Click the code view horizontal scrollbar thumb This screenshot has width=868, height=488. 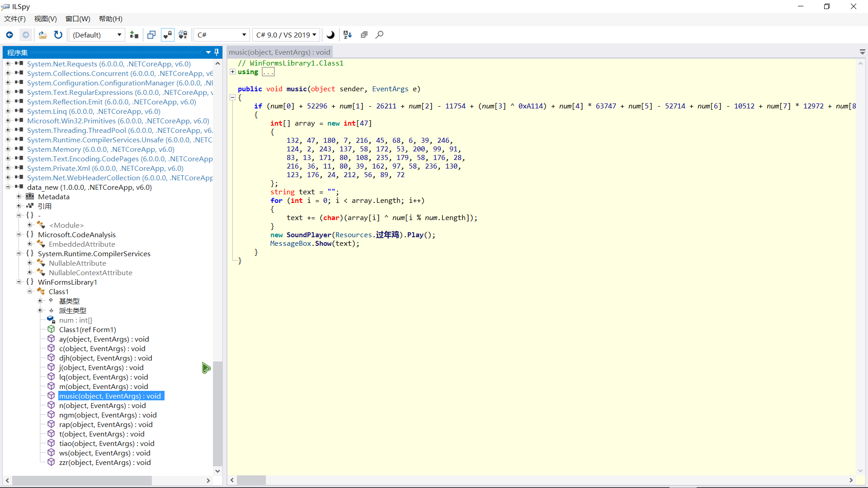point(251,480)
